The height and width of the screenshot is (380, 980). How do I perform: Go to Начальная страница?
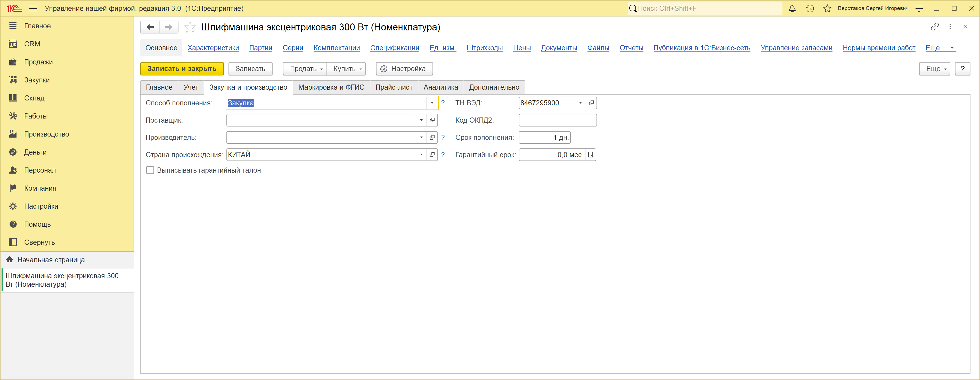(x=67, y=260)
